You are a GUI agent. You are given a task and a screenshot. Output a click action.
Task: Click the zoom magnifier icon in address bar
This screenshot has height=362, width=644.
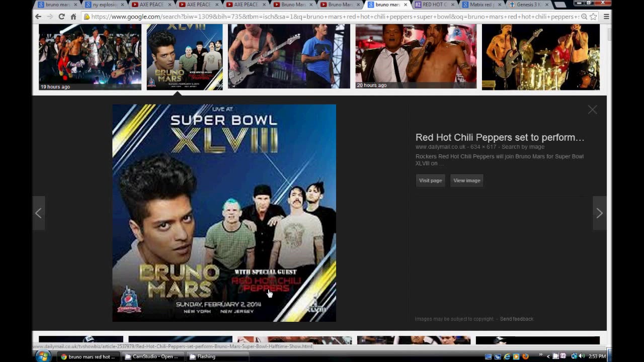coord(584,17)
